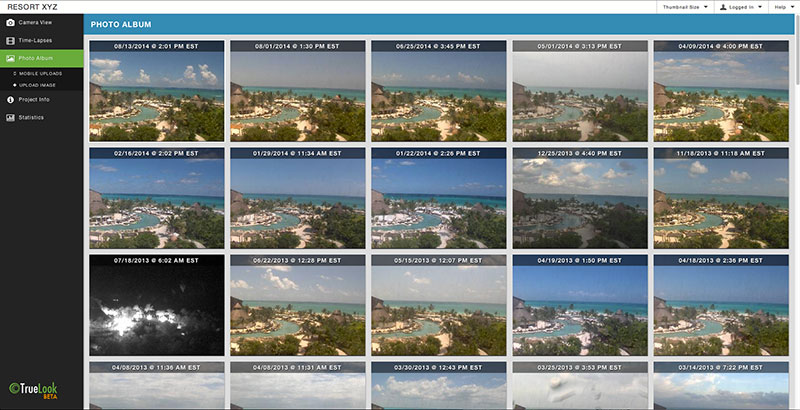Click the Upload Image link
This screenshot has height=410, width=800.
(37, 85)
